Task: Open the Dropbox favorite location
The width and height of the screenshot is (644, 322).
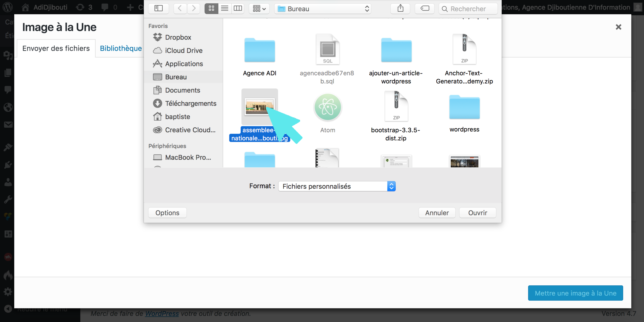Action: 178,37
